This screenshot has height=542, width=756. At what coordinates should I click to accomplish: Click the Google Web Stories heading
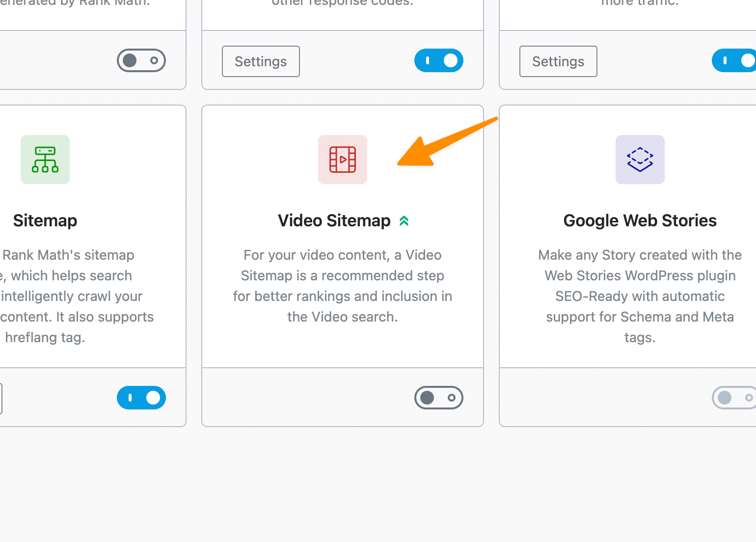pyautogui.click(x=640, y=221)
